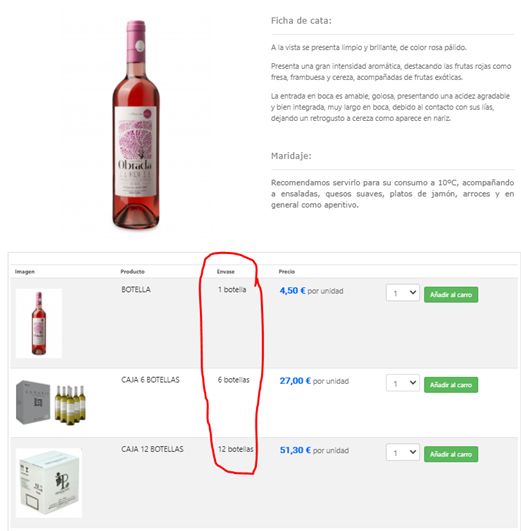Click the Envase column header

tap(226, 272)
